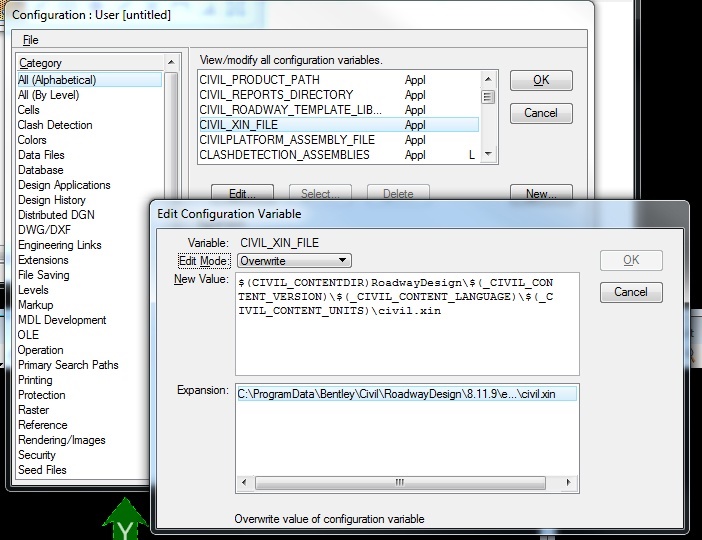The image size is (702, 540).
Task: Click the Edit... button
Action: [x=242, y=193]
